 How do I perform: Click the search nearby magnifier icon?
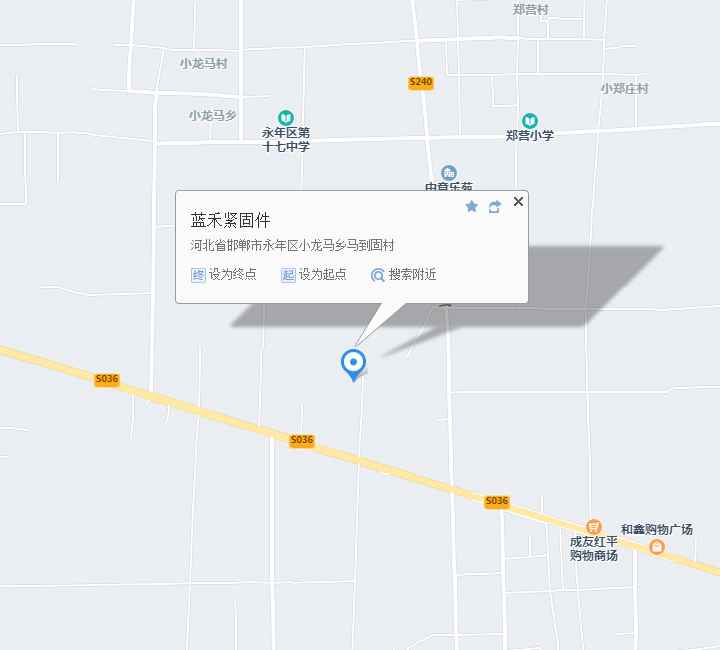click(x=377, y=275)
